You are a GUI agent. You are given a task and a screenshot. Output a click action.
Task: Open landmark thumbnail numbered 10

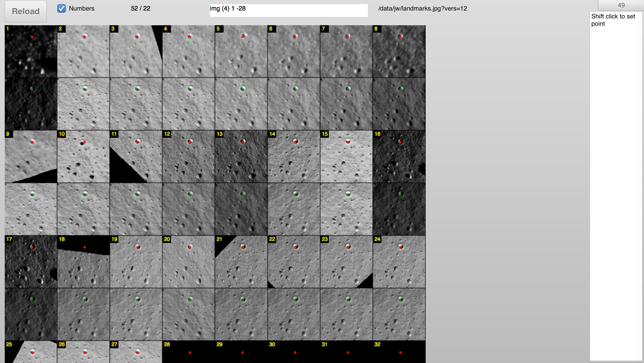point(83,157)
